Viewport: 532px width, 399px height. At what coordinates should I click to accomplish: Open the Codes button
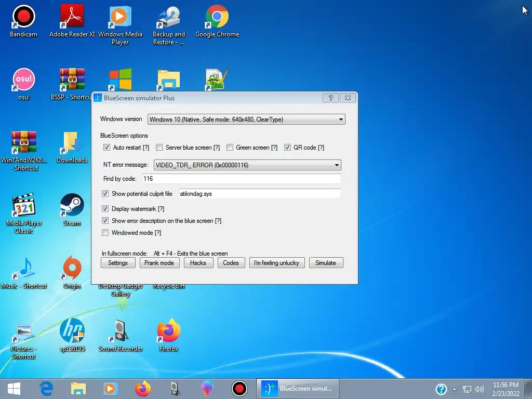231,263
